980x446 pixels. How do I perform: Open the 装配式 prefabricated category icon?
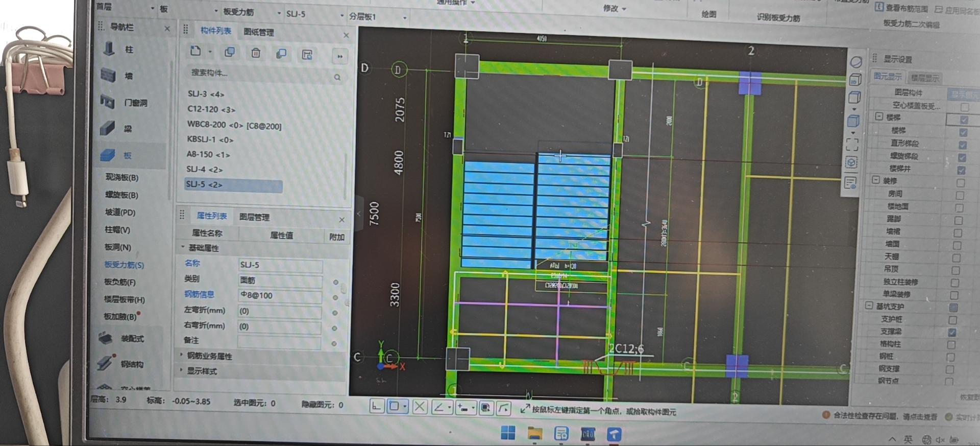coord(105,338)
